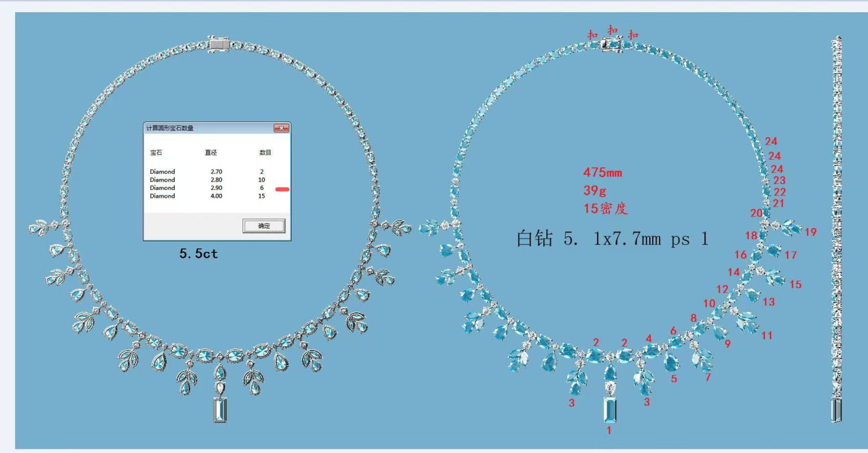The height and width of the screenshot is (453, 868).
Task: Click the 白钻 5. 1x7.7mm ps 1 text
Action: coord(612,238)
